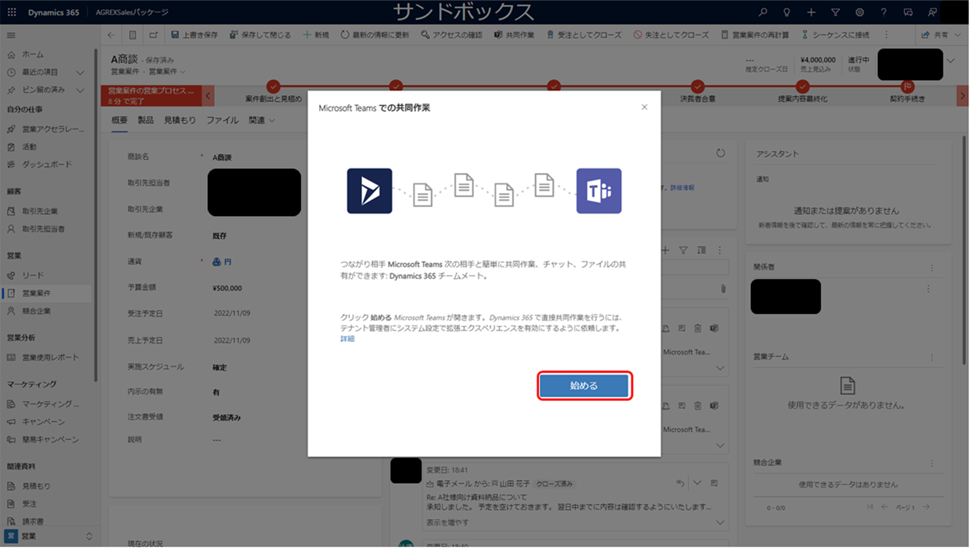Click previous stage arrow in process bar
The image size is (980, 553).
(x=208, y=95)
